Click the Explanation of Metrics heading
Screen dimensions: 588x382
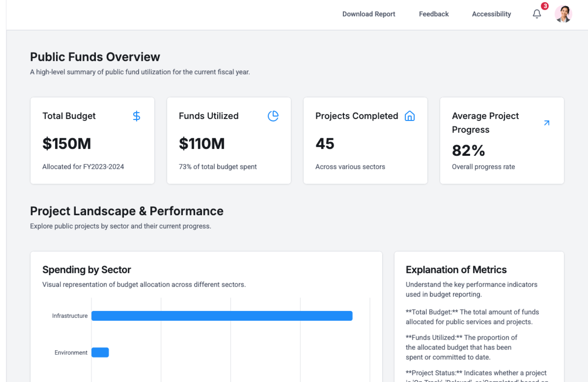(456, 270)
